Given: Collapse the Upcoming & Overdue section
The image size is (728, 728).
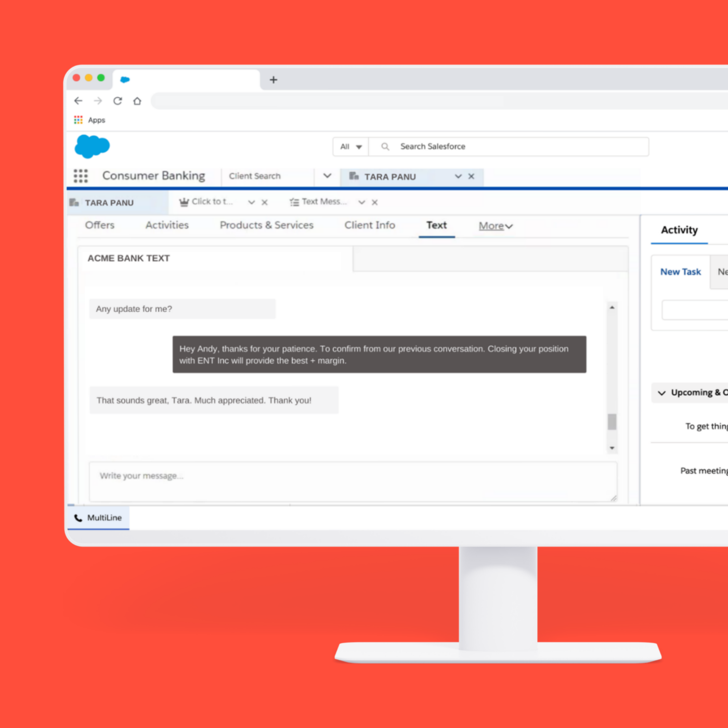Looking at the screenshot, I should pos(662,393).
